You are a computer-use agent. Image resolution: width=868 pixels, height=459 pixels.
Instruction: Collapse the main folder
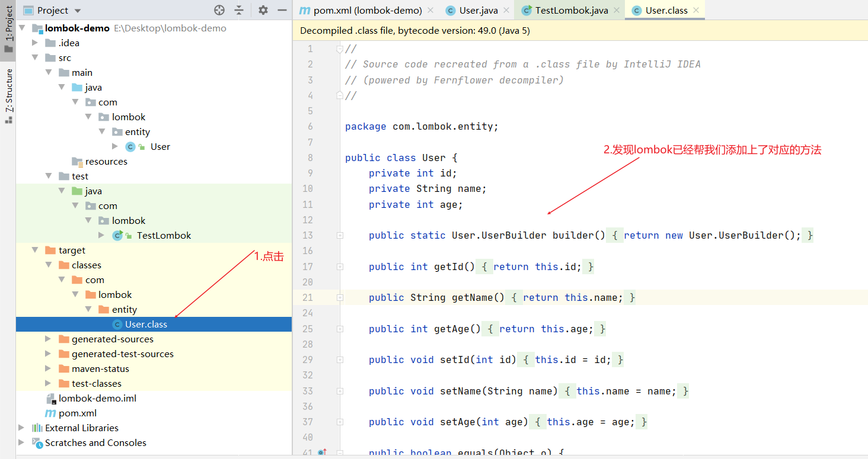pos(49,72)
